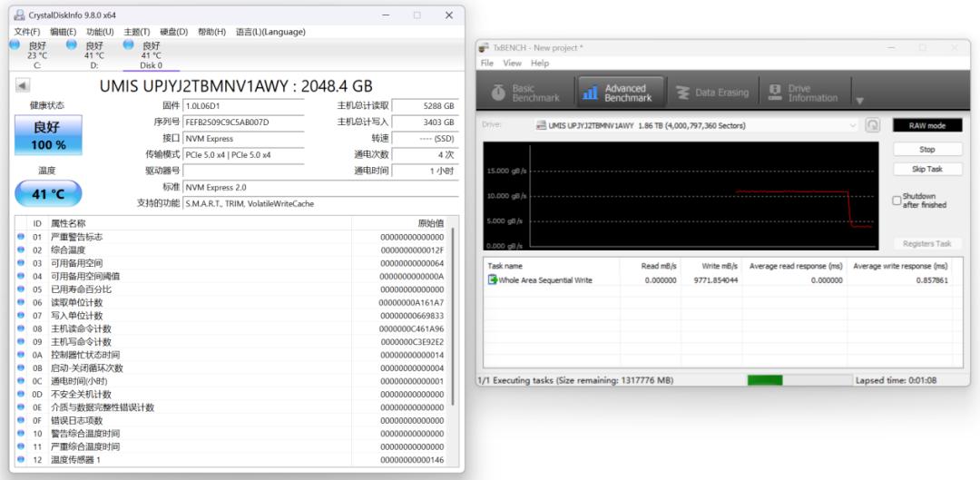Click the drive icon in the TxBENCH drive selector

(x=541, y=125)
